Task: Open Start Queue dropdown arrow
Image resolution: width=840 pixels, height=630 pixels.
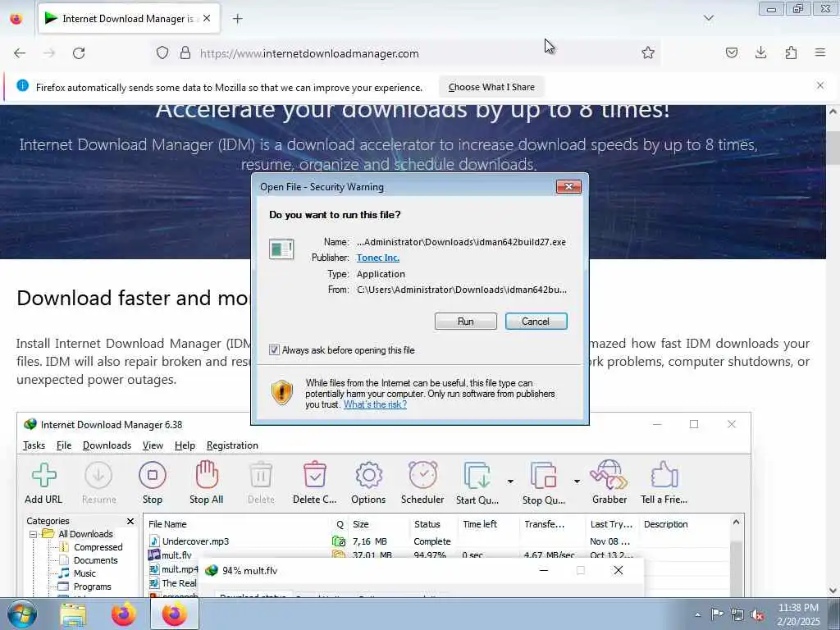Action: (x=510, y=481)
